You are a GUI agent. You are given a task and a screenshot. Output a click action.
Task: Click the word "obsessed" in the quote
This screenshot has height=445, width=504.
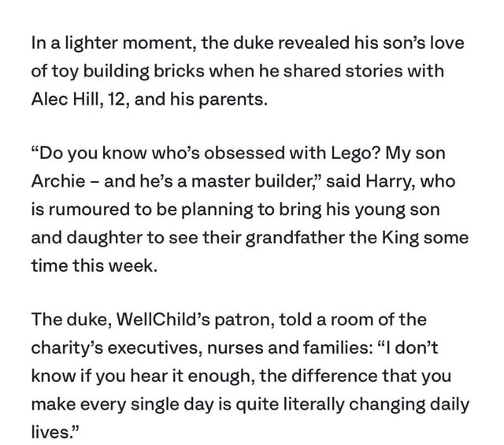(x=245, y=153)
